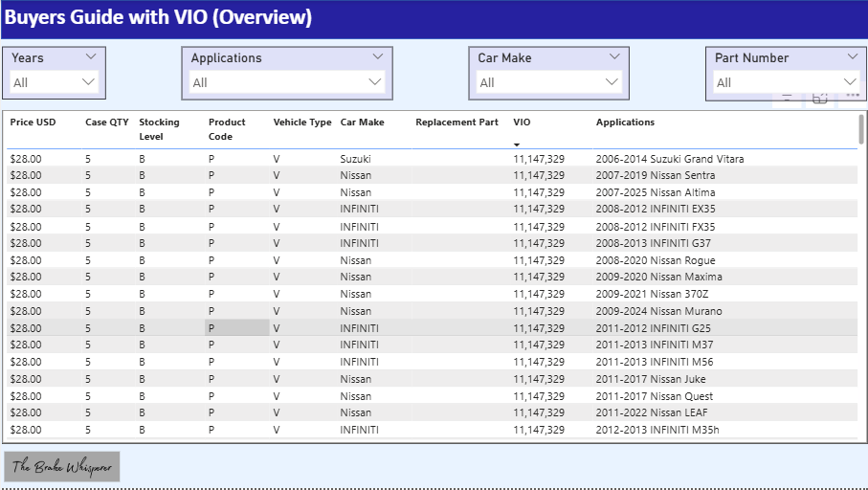868x490 pixels.
Task: Sort by the Applications column header
Action: 625,122
